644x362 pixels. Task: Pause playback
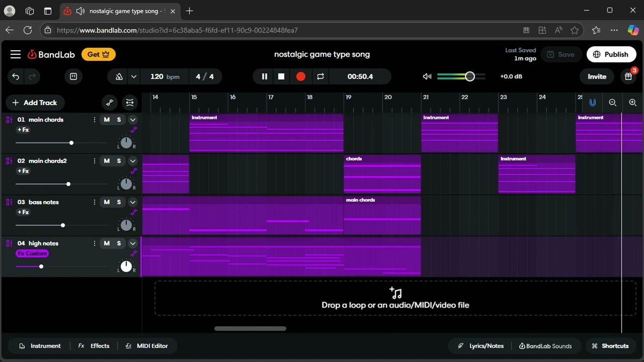[264, 76]
